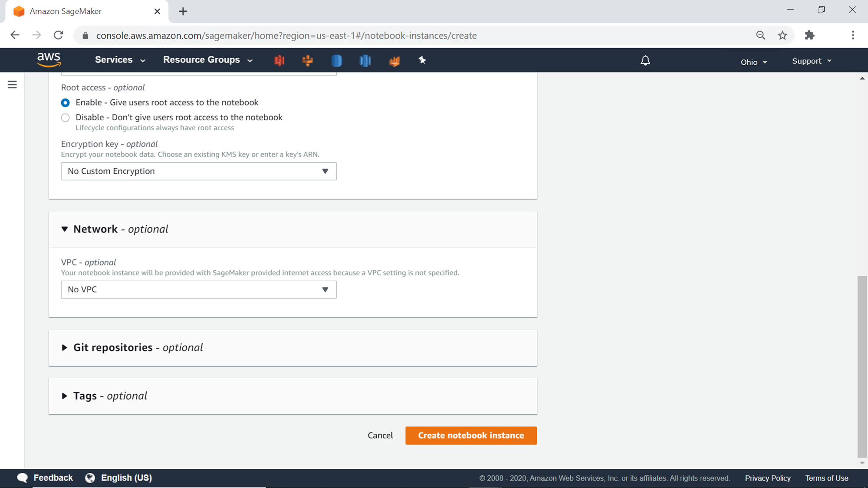This screenshot has width=868, height=488.
Task: Open the hamburger side navigation menu
Action: tap(12, 85)
